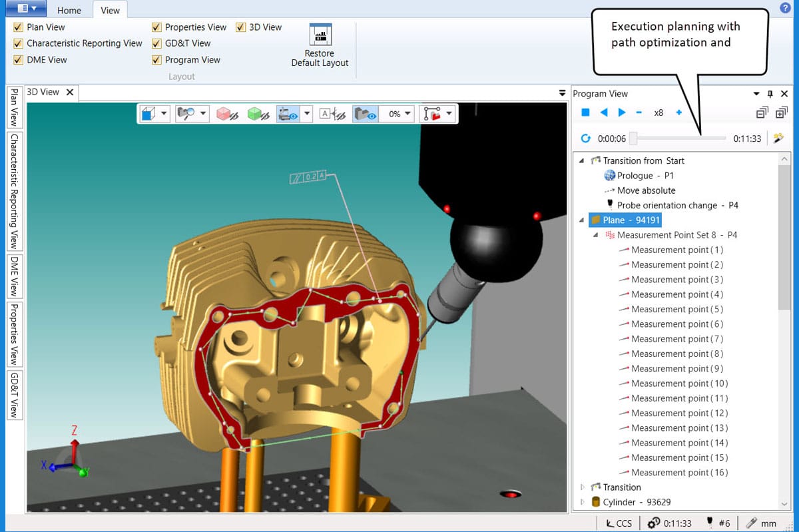Collapse the Transition from Start node

click(582, 160)
